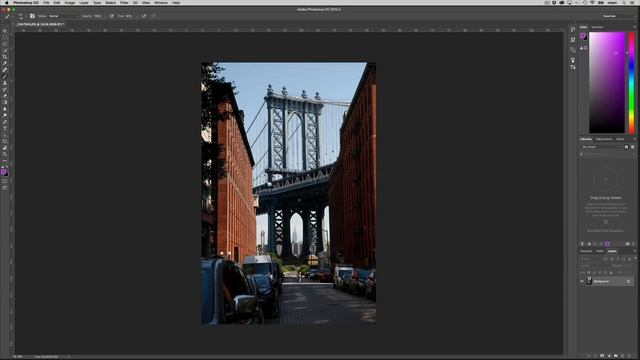This screenshot has width=640, height=360.
Task: Select the Hand tool
Action: point(5,148)
